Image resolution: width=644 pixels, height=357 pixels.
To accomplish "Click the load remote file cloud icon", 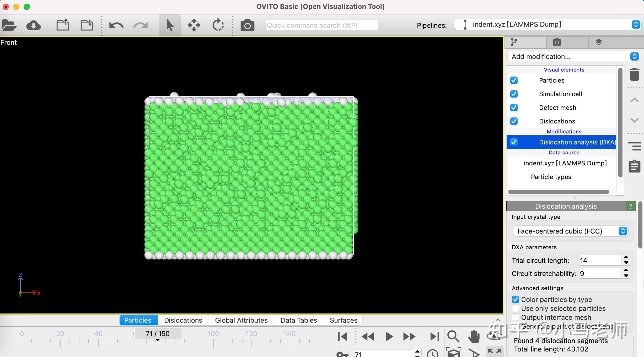I will coord(33,25).
